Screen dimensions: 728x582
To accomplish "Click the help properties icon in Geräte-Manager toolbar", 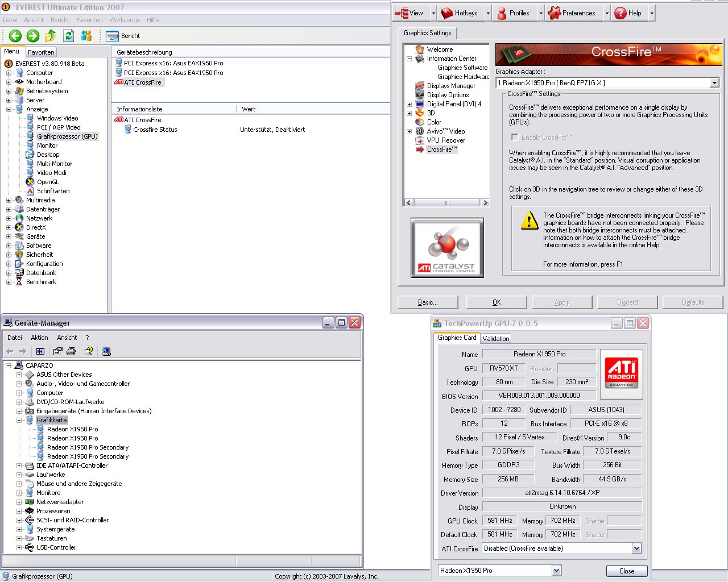I will point(88,351).
